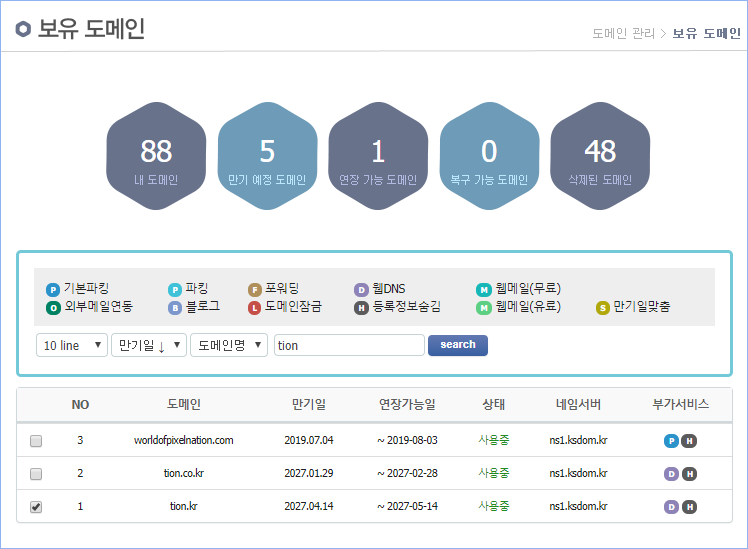Click the search field containing tion
Viewport: 748px width, 549px height.
(x=349, y=345)
